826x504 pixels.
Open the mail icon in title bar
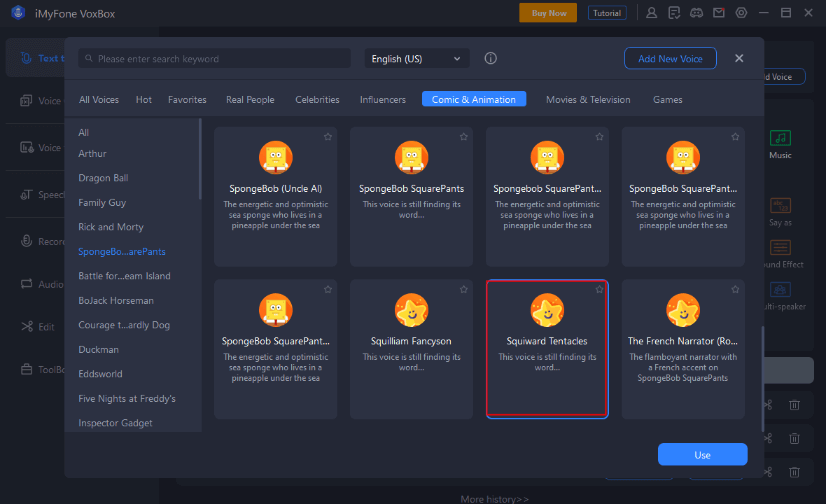(x=719, y=13)
